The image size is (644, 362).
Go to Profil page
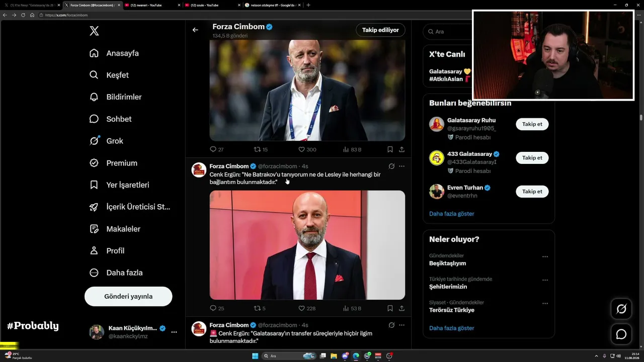[x=107, y=250]
